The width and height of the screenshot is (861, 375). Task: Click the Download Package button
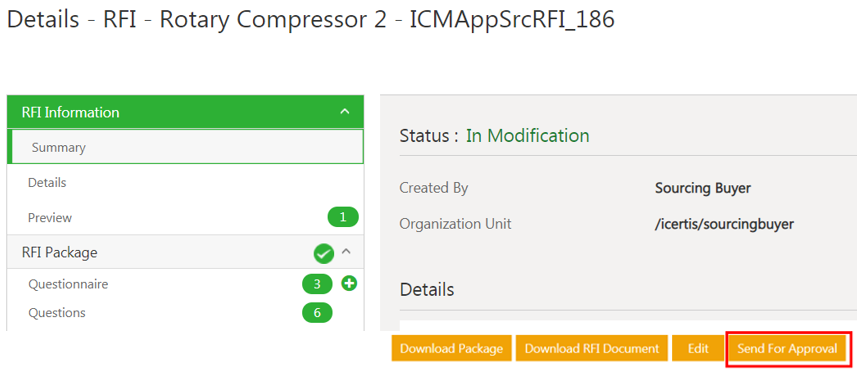coord(451,349)
